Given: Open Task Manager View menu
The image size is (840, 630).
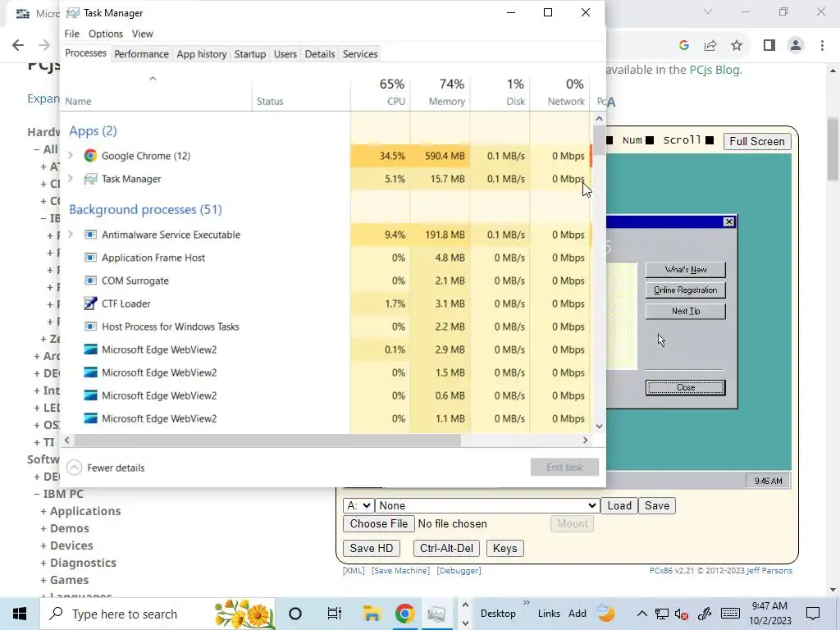Looking at the screenshot, I should 143,34.
